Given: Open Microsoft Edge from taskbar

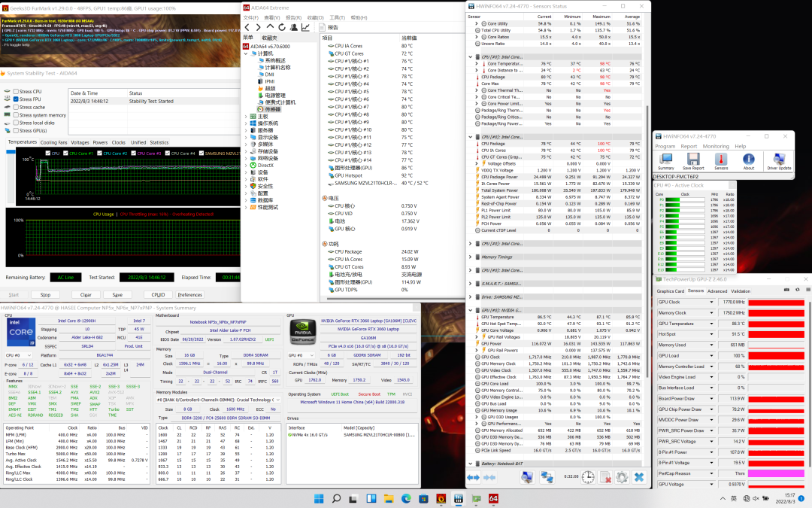Looking at the screenshot, I should (406, 499).
